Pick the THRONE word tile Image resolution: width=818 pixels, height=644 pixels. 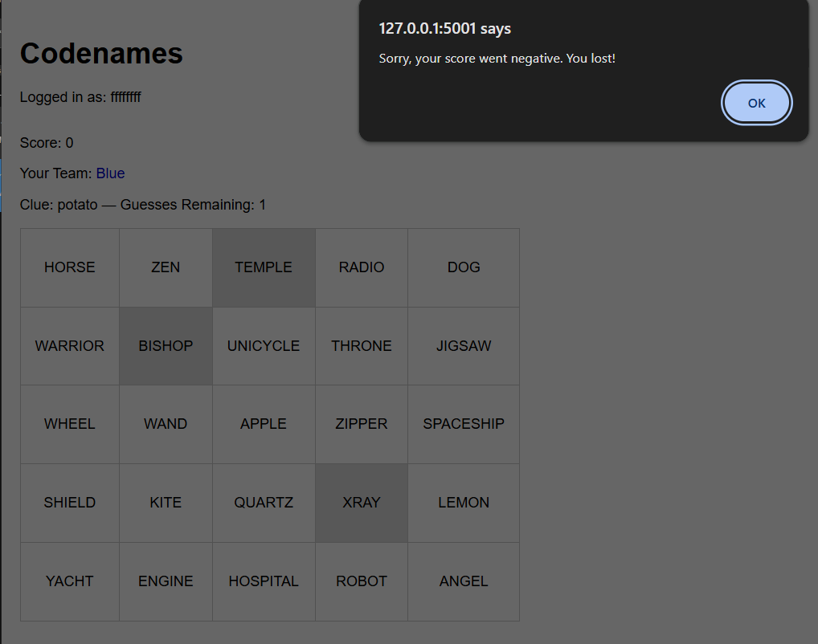click(x=362, y=346)
